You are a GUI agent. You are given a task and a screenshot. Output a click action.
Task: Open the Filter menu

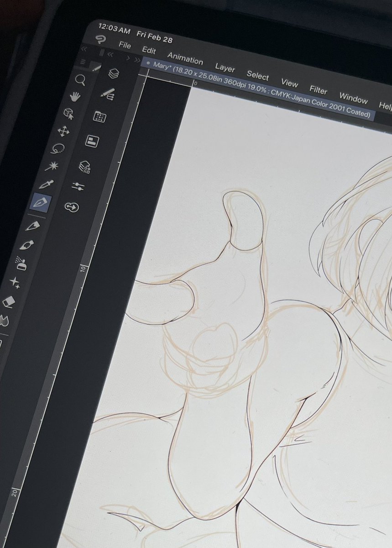[319, 90]
